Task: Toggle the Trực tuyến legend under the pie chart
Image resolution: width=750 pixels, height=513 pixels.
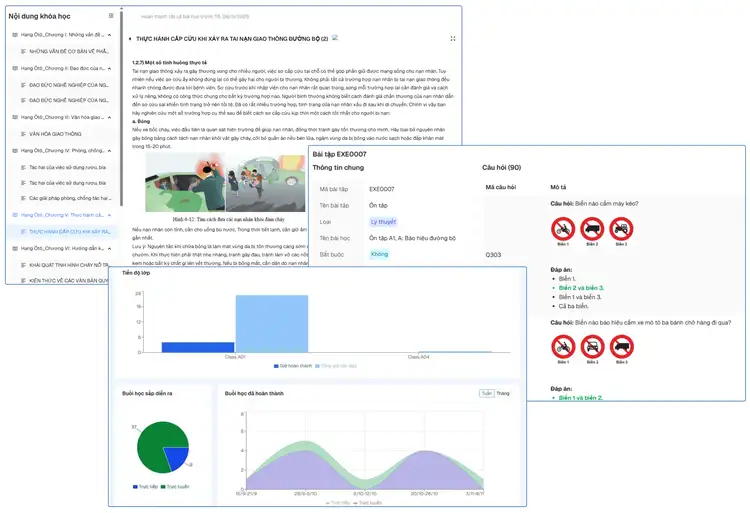Action: coord(176,487)
